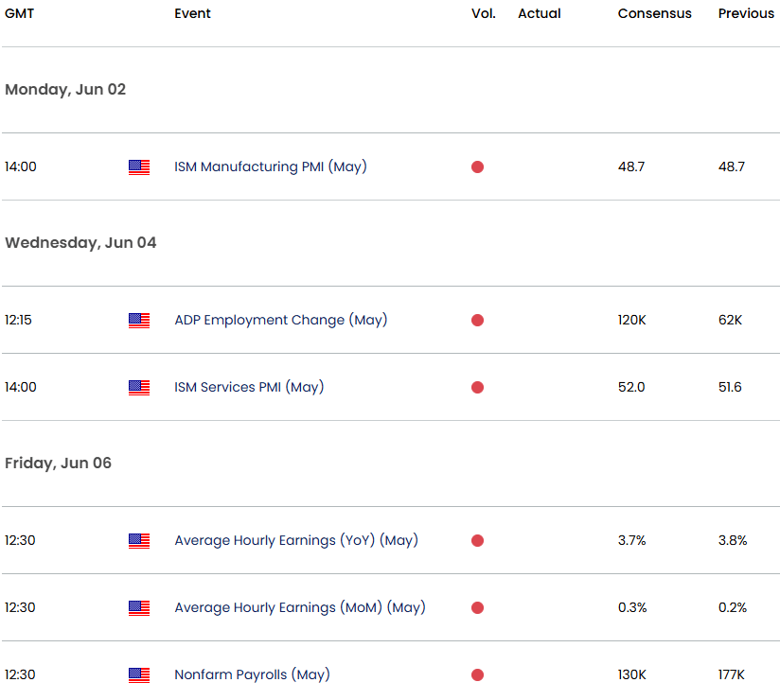Select the Previous column header
The width and height of the screenshot is (780, 700).
coord(746,13)
